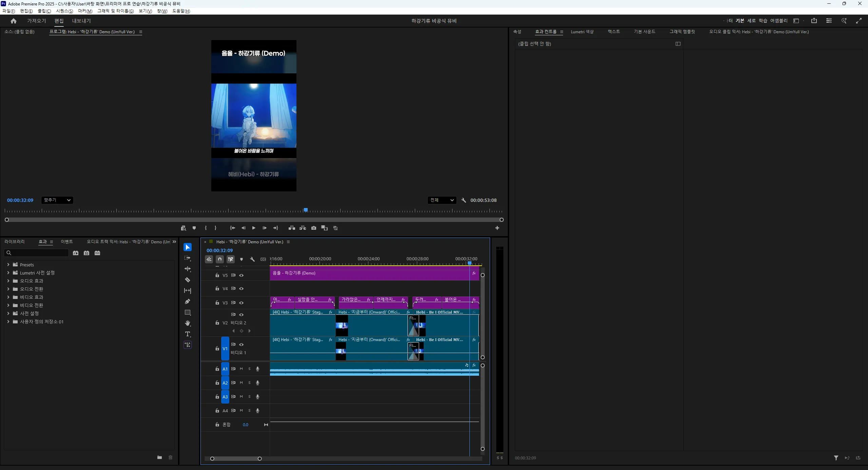Viewport: 868px width, 470px height.
Task: Expand the Presets folder
Action: pyautogui.click(x=8, y=264)
